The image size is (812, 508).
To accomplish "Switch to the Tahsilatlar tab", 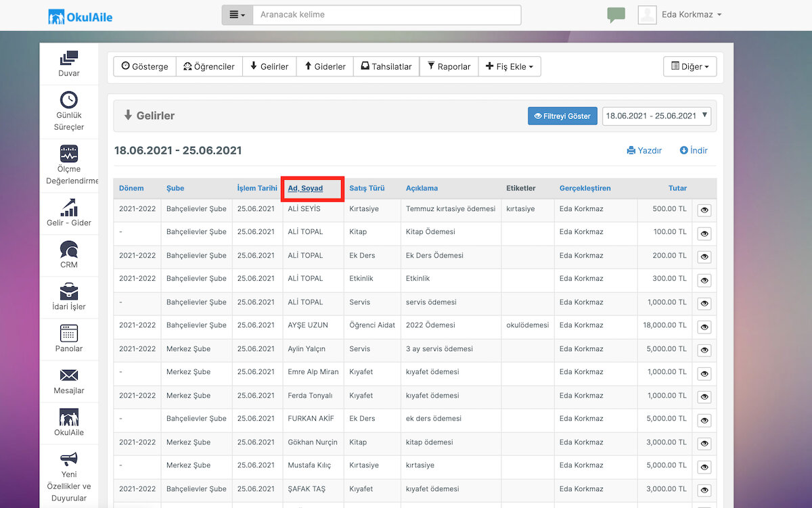I will pos(386,66).
